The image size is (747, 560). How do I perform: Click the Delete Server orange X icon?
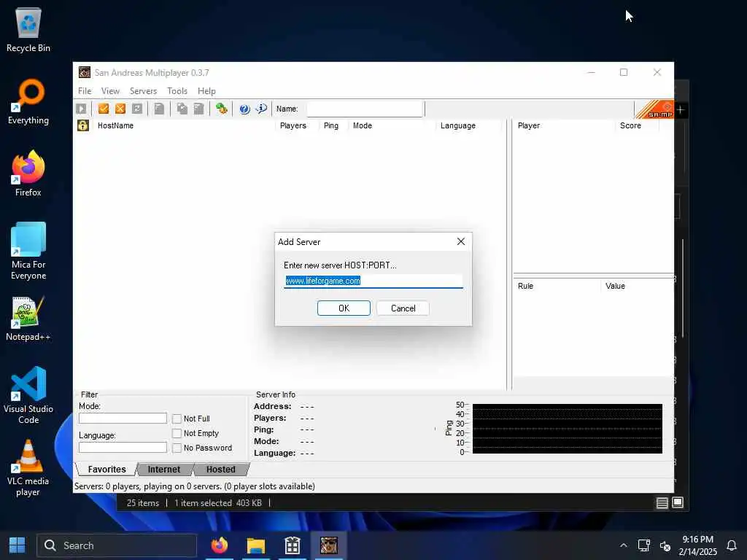tap(120, 109)
